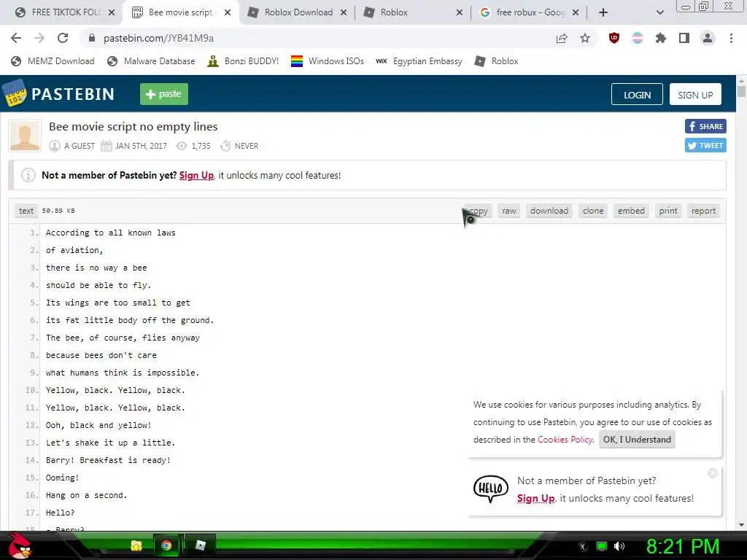The width and height of the screenshot is (747, 560).
Task: Open Malware Database bookmark
Action: [x=152, y=61]
